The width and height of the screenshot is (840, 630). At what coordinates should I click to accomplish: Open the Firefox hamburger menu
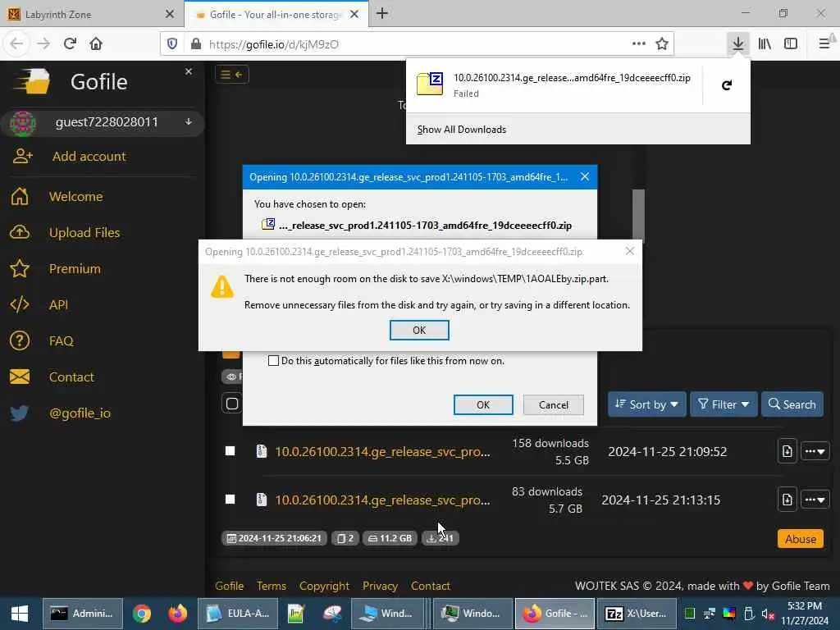[824, 44]
